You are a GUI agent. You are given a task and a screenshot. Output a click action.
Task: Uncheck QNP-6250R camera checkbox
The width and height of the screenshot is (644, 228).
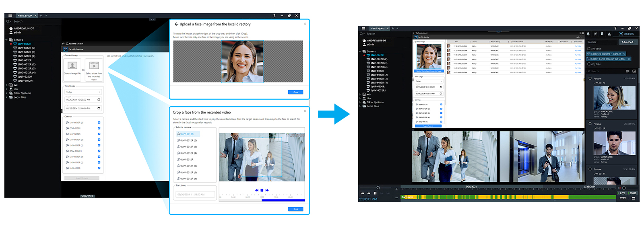99,128
